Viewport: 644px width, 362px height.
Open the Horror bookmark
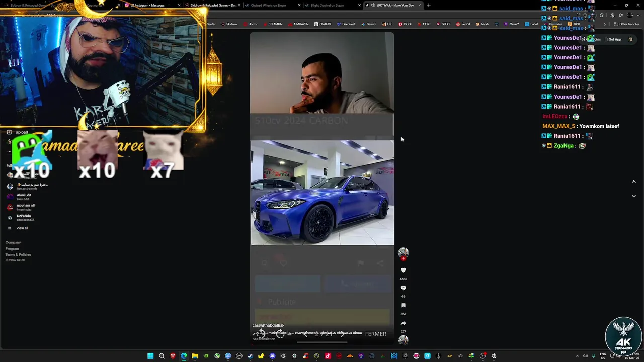tap(250, 24)
